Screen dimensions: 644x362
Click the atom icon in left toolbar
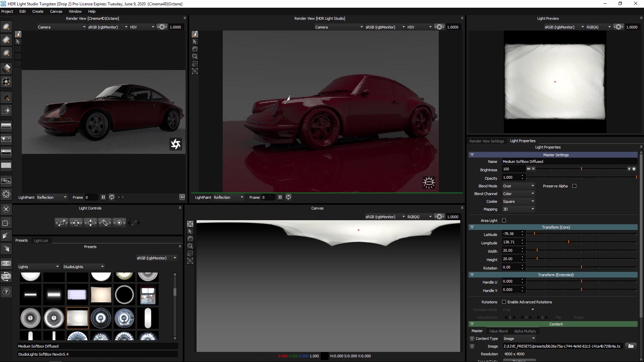[x=6, y=194]
